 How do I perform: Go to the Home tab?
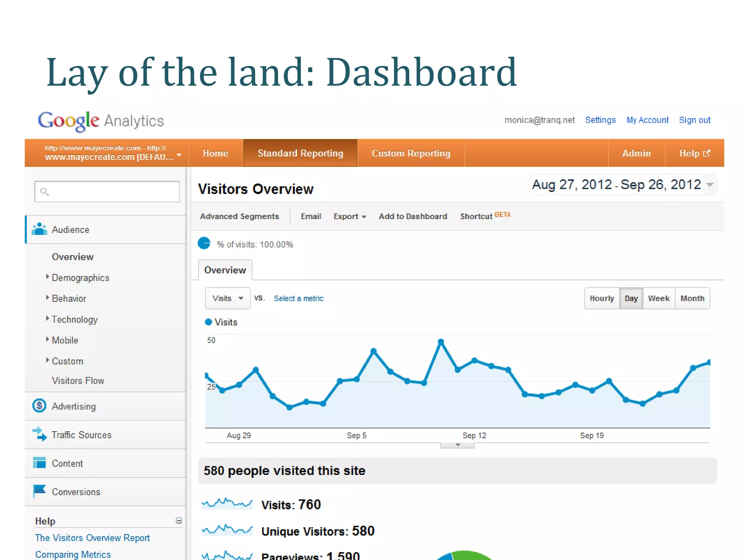(216, 153)
